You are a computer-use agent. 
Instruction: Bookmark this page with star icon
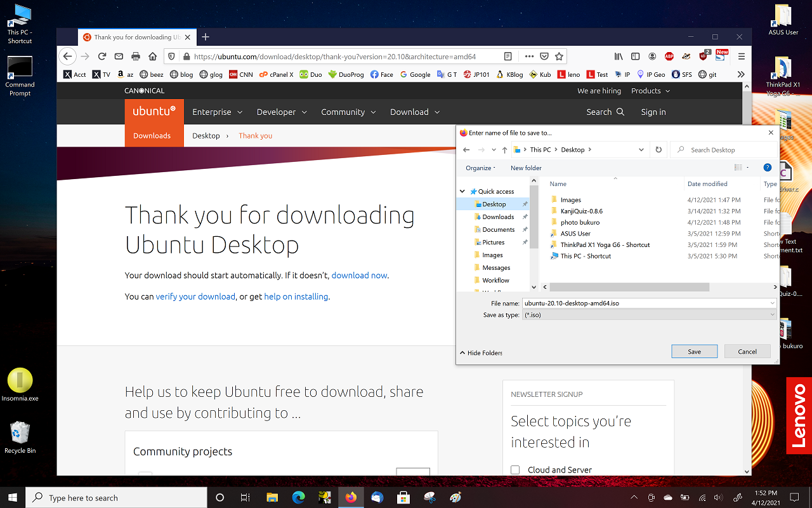click(559, 57)
